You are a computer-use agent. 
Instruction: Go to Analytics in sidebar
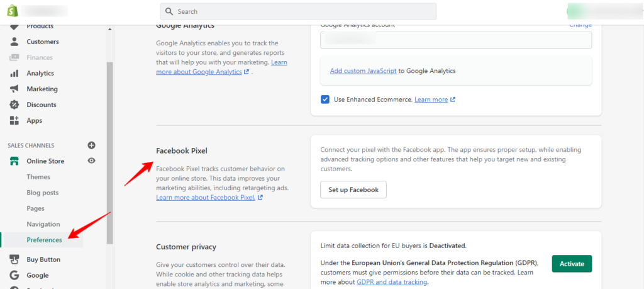pyautogui.click(x=40, y=73)
